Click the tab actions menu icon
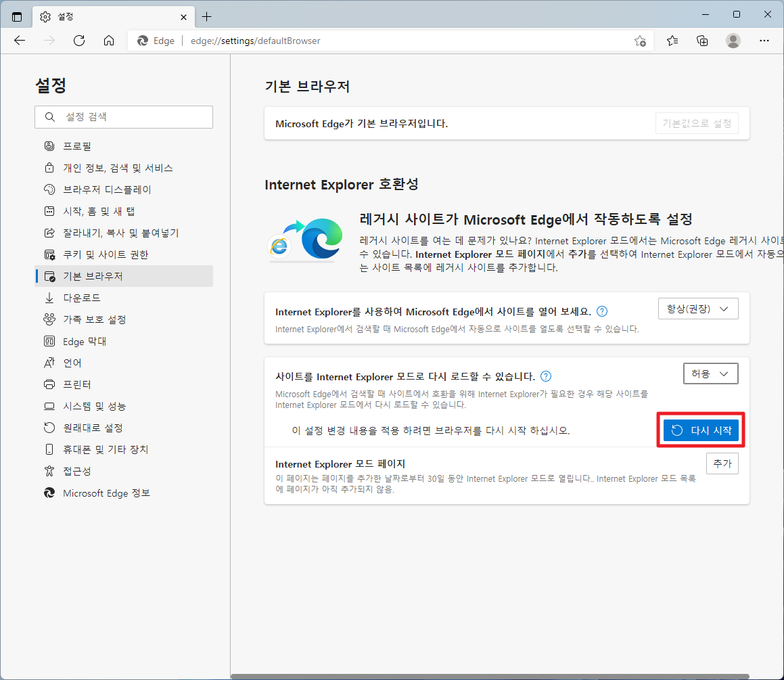This screenshot has height=680, width=784. 16,16
